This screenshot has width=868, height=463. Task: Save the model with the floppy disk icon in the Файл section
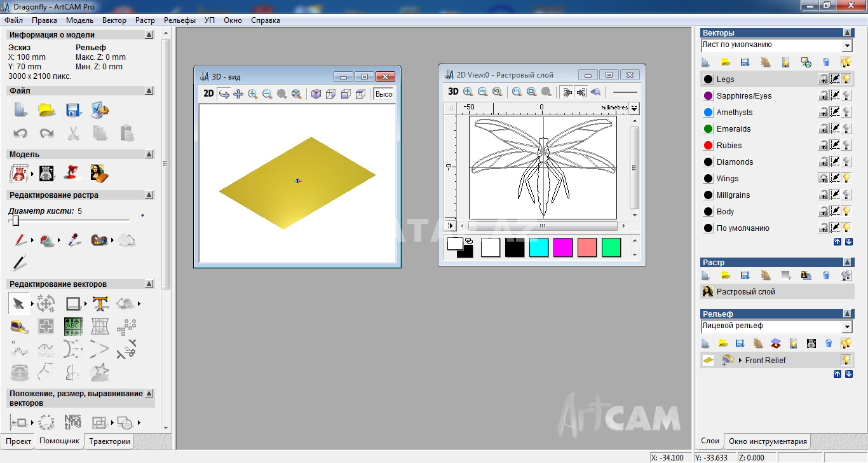[x=74, y=110]
